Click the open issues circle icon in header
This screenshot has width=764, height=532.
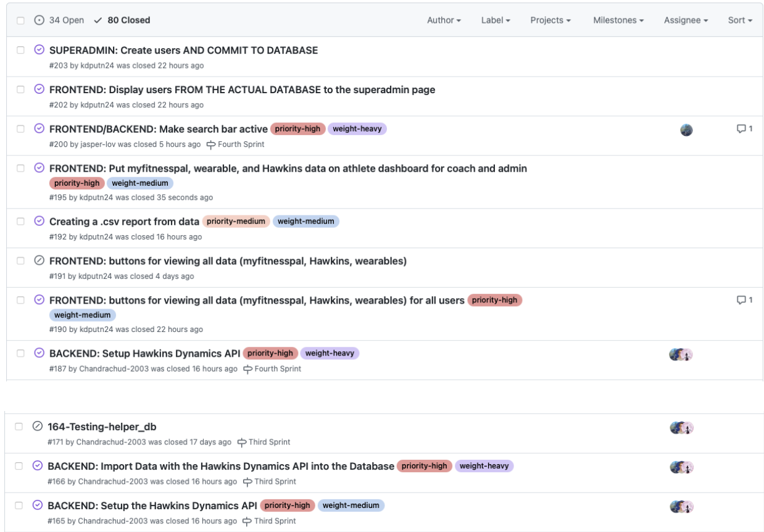(x=39, y=19)
